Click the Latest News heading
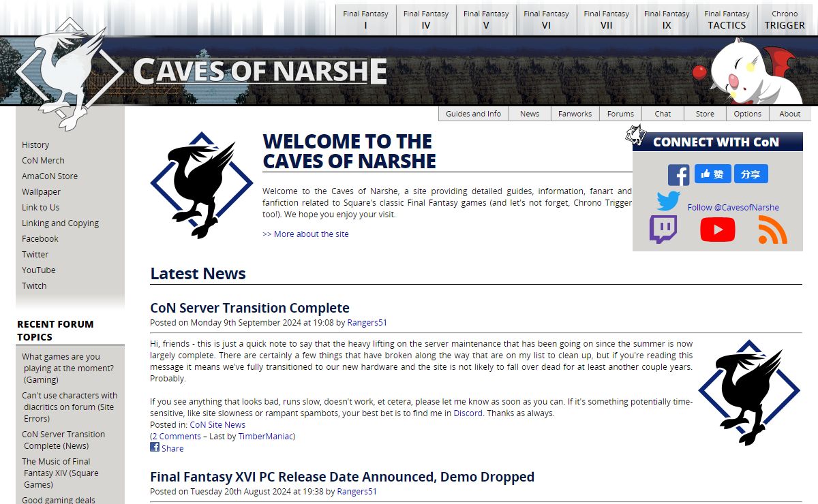The image size is (818, 504). [198, 274]
